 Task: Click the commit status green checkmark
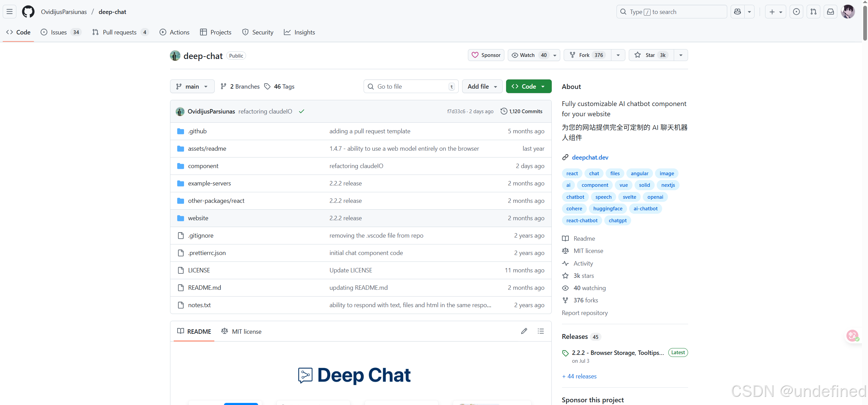click(302, 111)
